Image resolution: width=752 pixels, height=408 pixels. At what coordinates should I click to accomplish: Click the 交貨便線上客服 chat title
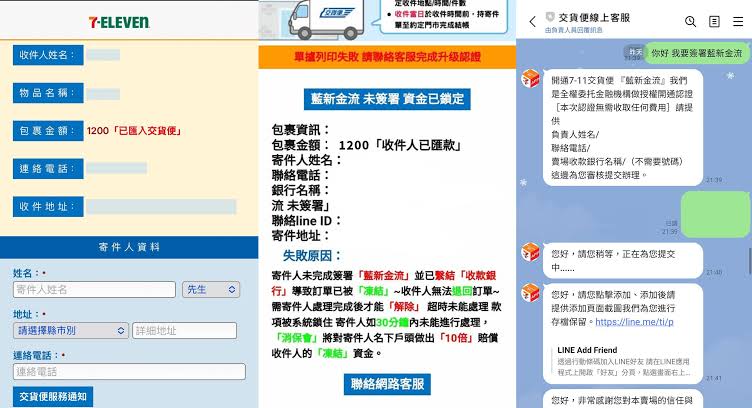click(x=594, y=18)
